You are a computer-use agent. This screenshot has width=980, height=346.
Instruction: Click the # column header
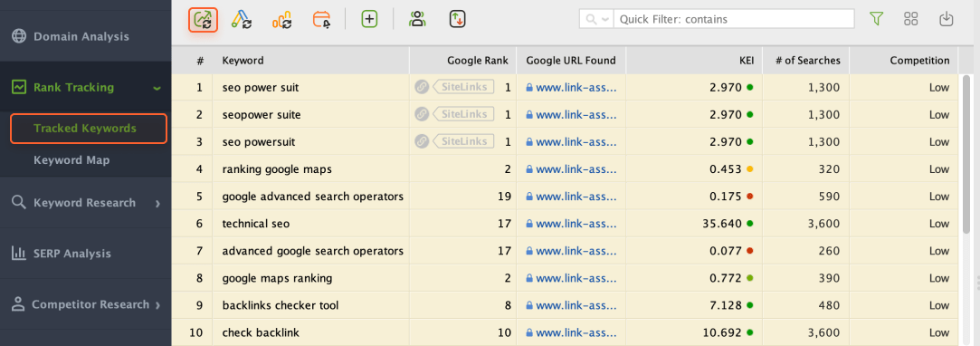click(192, 61)
